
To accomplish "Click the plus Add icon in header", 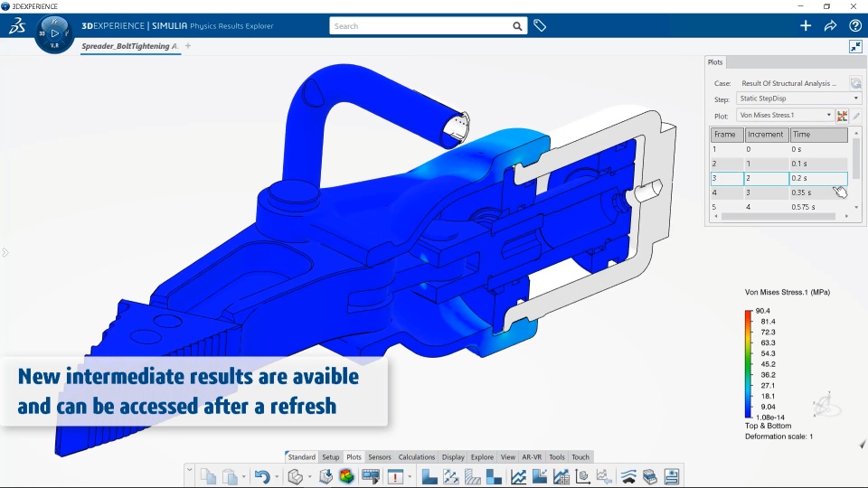I will coord(806,25).
